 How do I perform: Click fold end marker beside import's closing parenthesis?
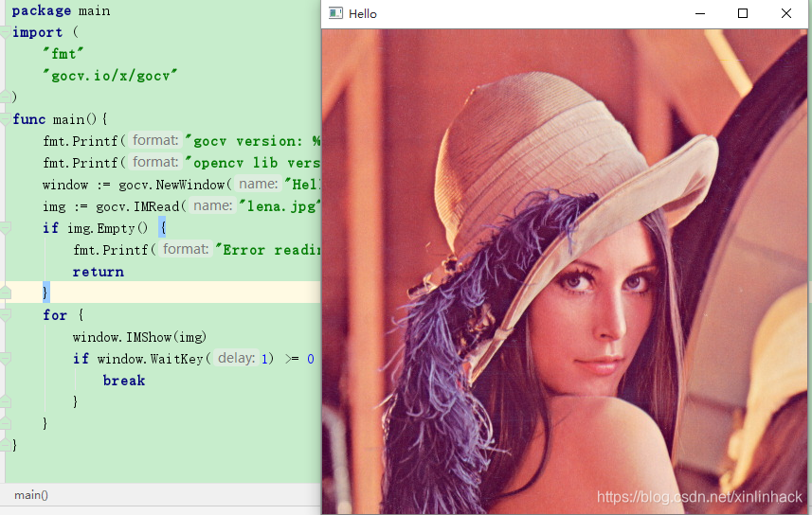click(5, 97)
